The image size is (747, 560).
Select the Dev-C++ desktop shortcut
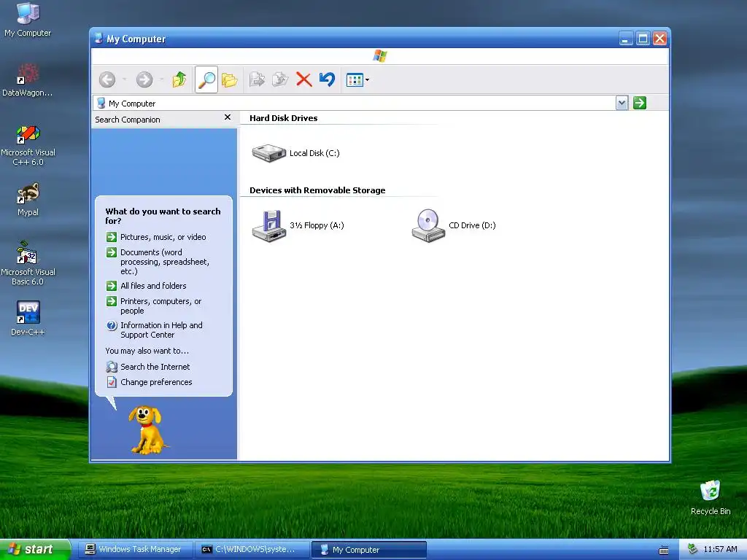point(28,318)
